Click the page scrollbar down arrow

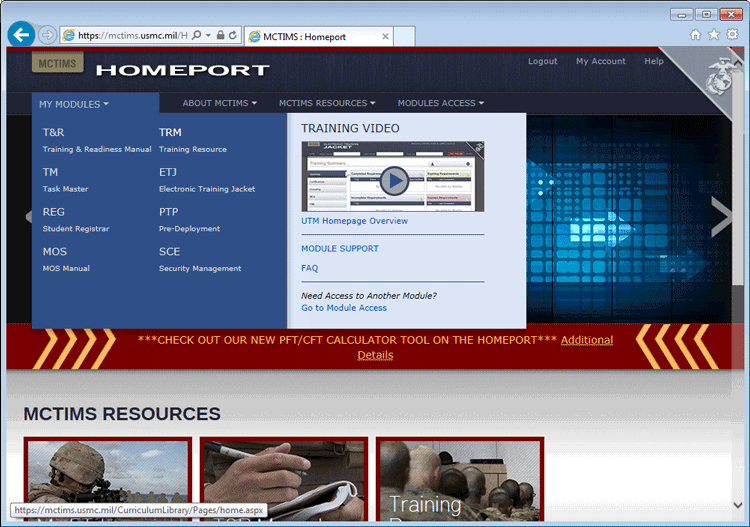pos(738,505)
